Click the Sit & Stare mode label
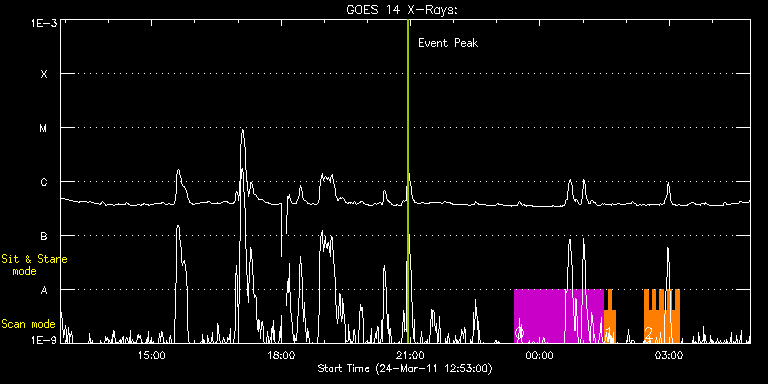Screen dimensions: 768x384 tap(34, 265)
